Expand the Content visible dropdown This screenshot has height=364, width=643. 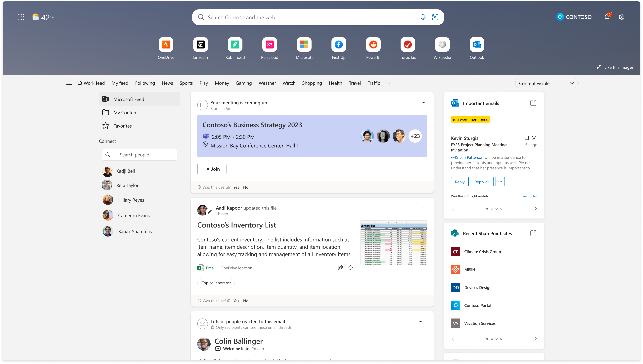(x=547, y=83)
